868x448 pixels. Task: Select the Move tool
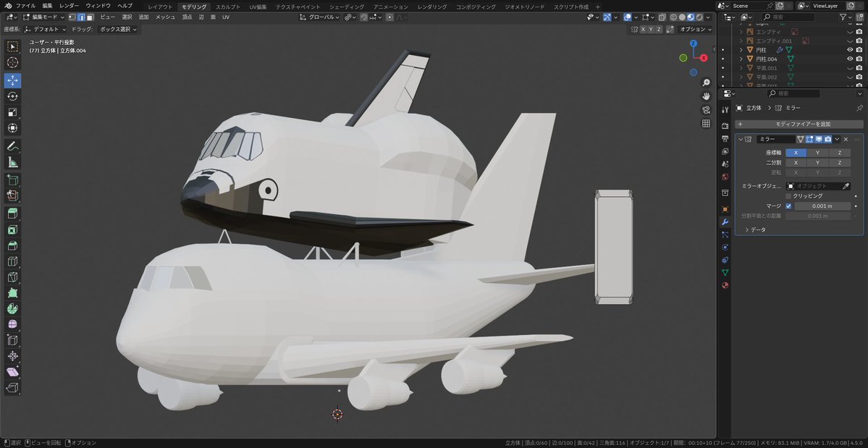[13, 81]
